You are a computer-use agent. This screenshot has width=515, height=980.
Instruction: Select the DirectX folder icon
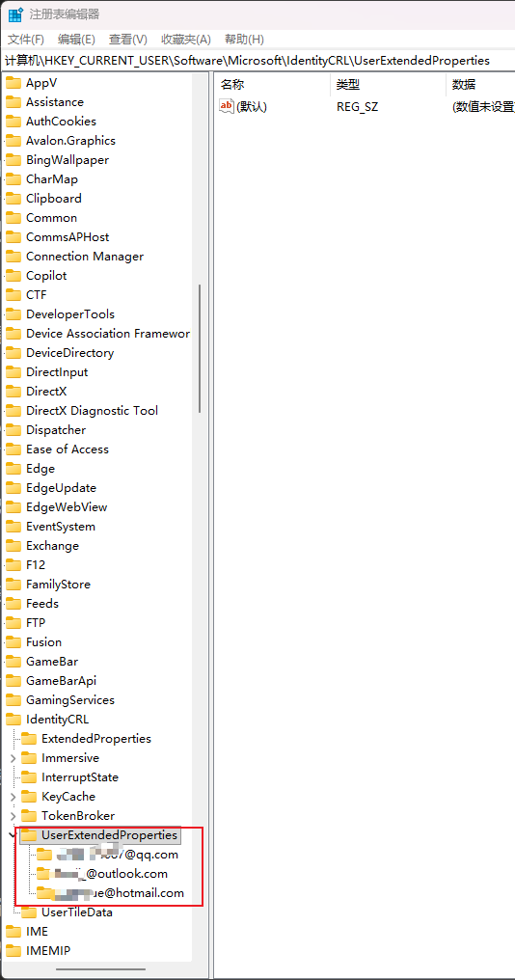click(x=14, y=392)
